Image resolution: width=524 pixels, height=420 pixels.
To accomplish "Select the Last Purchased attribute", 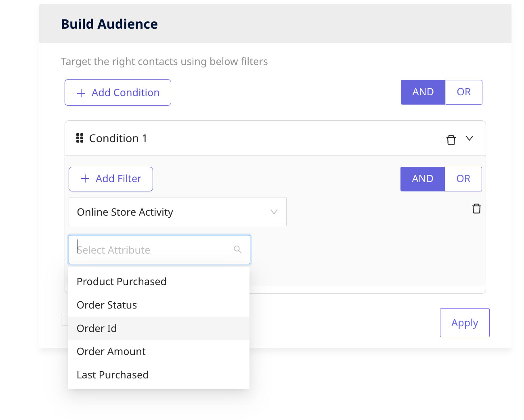I will 159,375.
